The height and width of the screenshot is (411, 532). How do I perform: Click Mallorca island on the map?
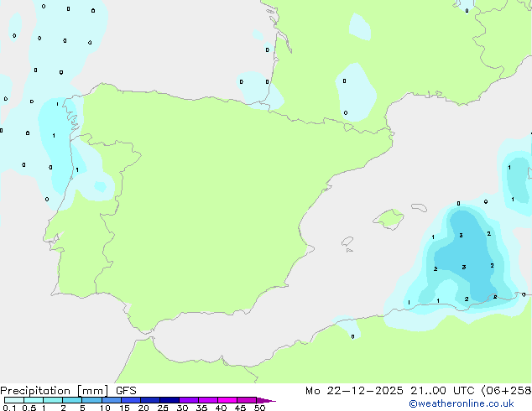(x=389, y=219)
